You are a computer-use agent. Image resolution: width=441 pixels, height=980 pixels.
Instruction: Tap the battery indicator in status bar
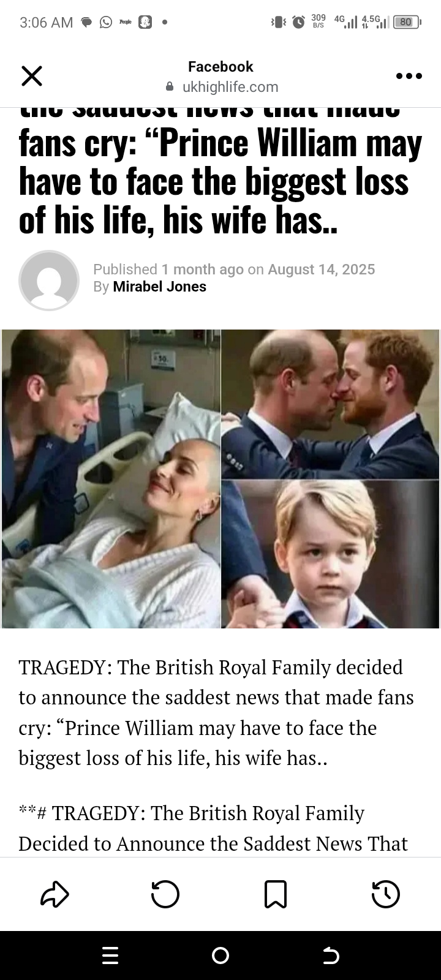click(407, 22)
